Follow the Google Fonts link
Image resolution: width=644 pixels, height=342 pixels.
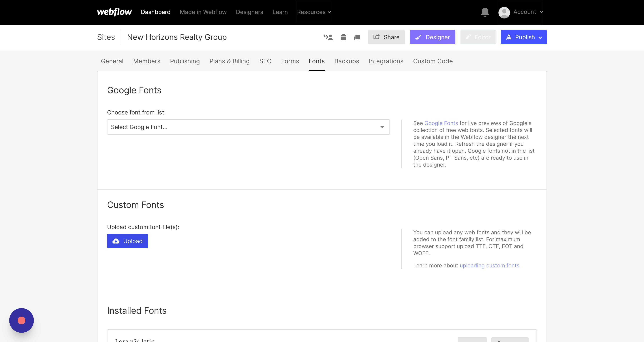coord(441,123)
